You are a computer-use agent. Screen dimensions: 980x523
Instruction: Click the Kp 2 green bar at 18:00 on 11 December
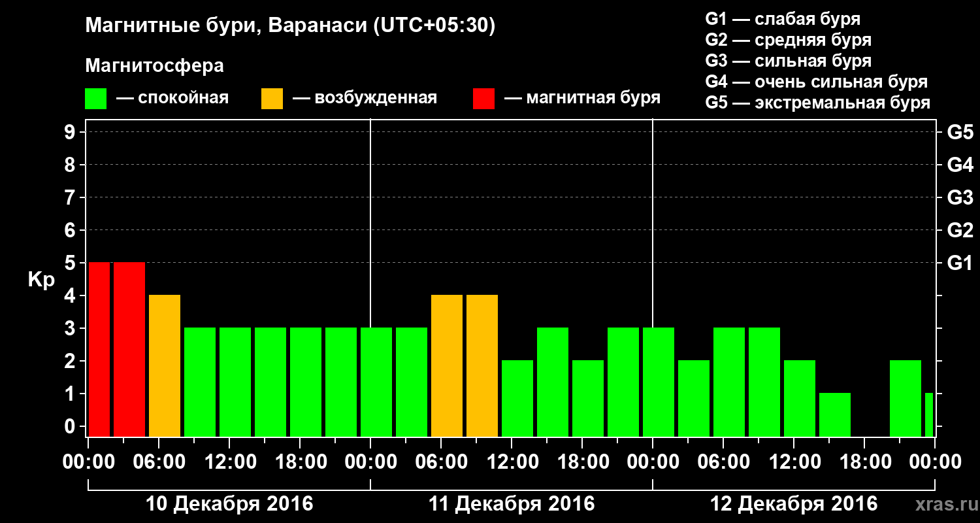[x=588, y=398]
